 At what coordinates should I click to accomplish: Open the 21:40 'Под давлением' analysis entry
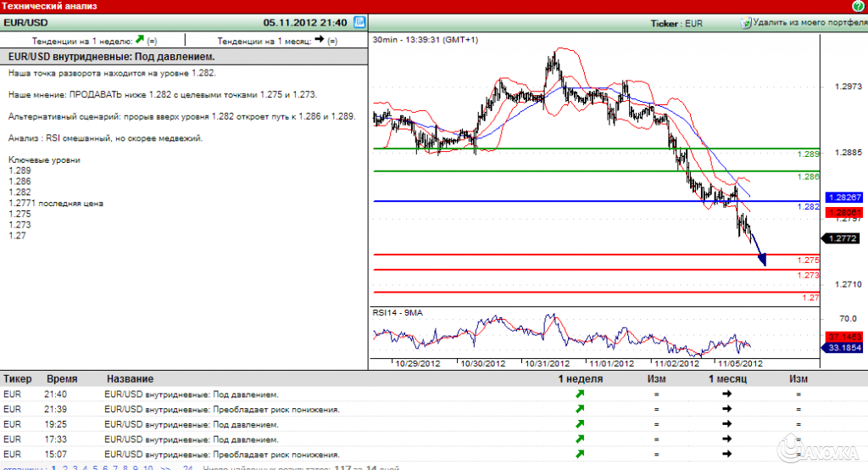pyautogui.click(x=191, y=394)
